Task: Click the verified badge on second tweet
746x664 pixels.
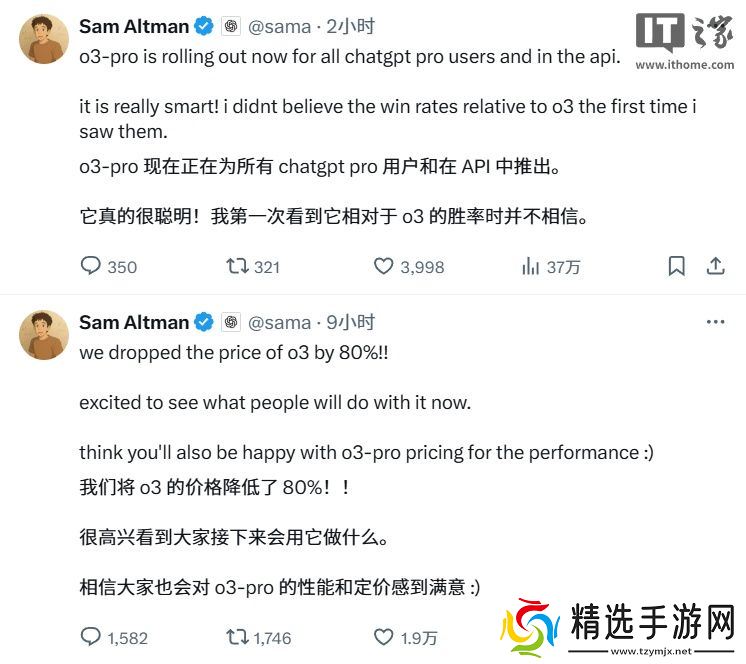Action: 204,322
